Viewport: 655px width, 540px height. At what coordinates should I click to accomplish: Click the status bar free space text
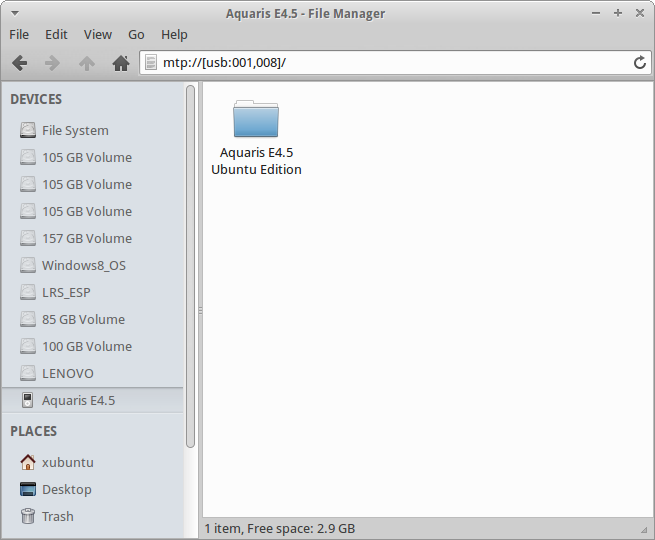click(x=280, y=528)
